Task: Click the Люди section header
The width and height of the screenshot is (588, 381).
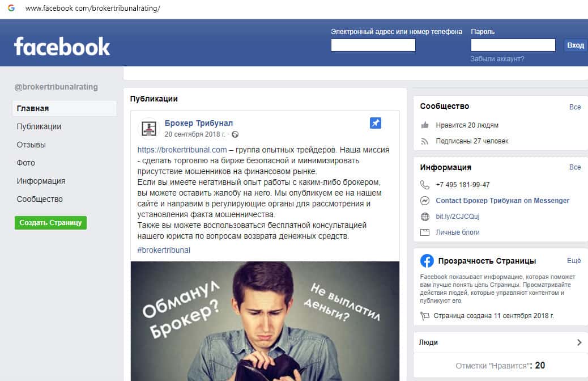Action: click(428, 342)
